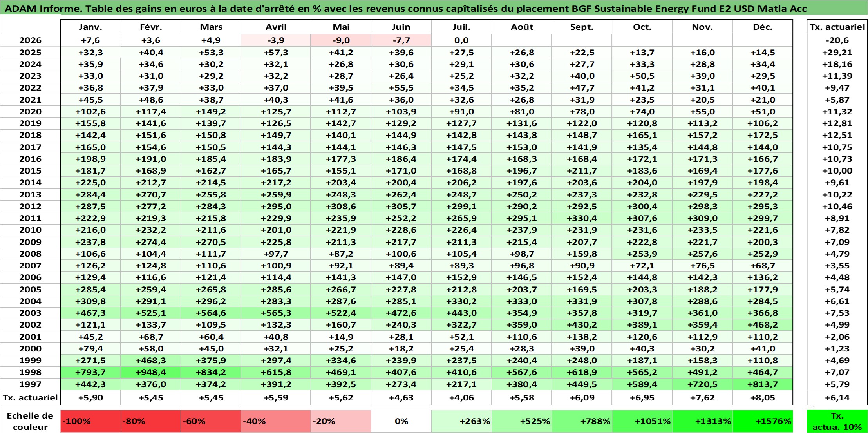Select the 2008 row label
The height and width of the screenshot is (433, 868).
(30, 254)
